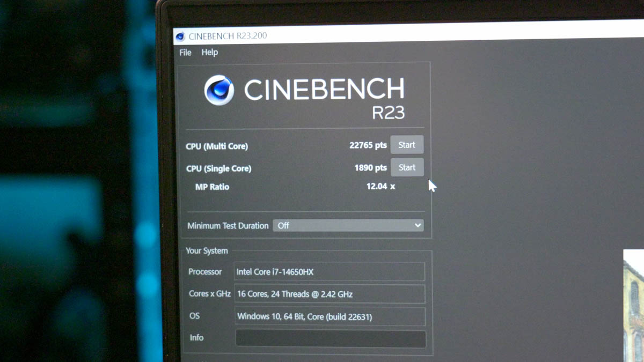Viewport: 644px width, 362px height.
Task: Click the 22765 pts multi core score
Action: [x=368, y=145]
